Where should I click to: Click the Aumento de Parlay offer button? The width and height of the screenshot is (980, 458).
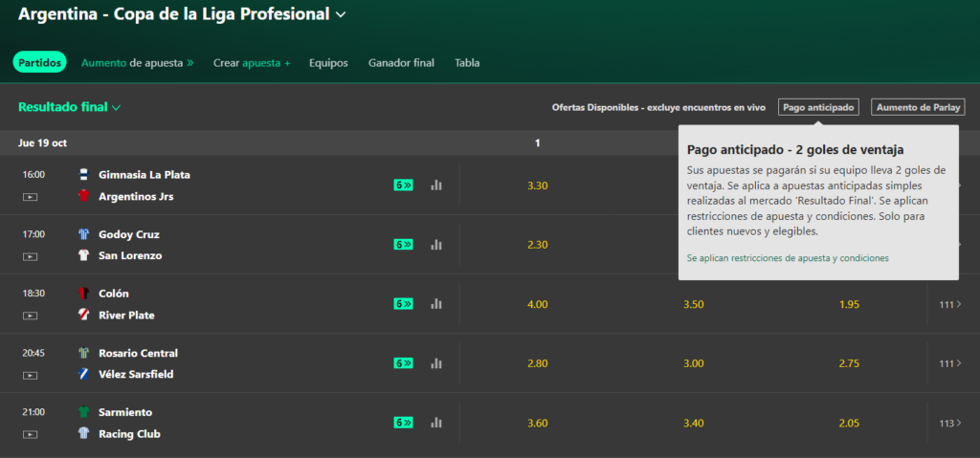coord(918,107)
